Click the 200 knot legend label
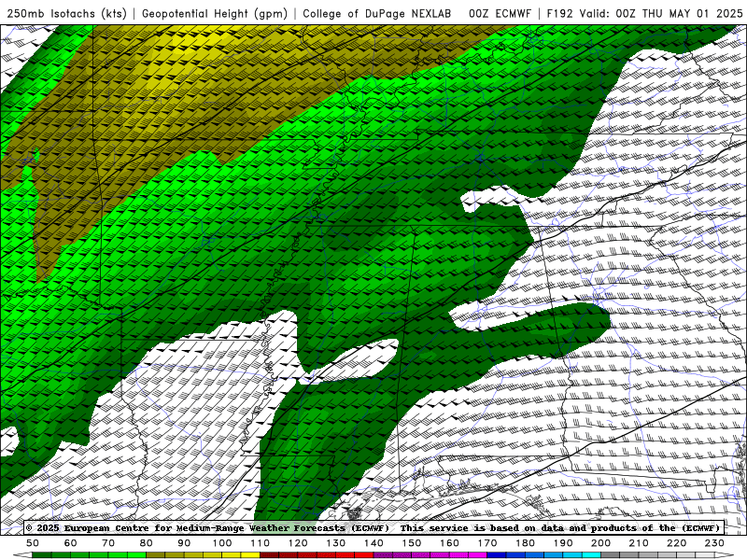 [x=600, y=543]
